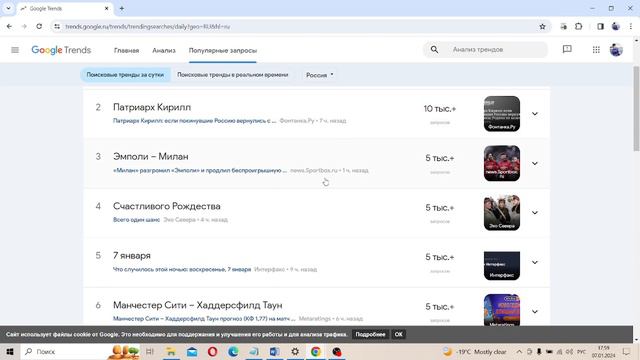Expand the 7 января trend row

pos(535,262)
